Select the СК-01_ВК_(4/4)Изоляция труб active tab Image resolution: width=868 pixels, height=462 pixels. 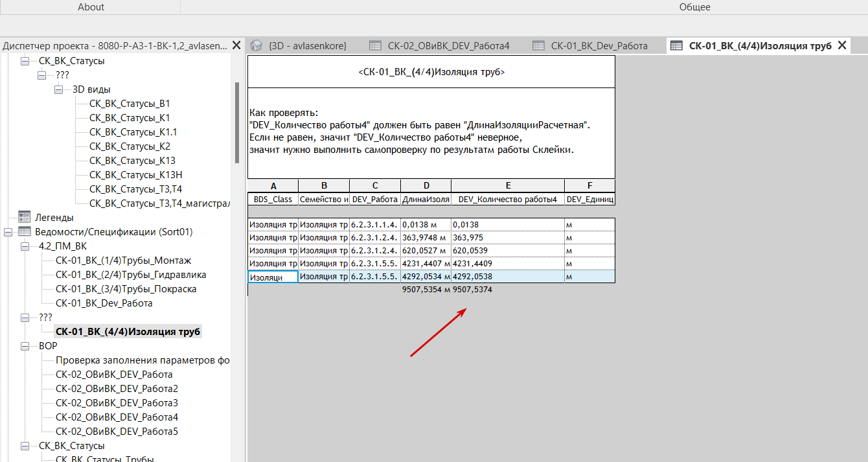[x=760, y=45]
